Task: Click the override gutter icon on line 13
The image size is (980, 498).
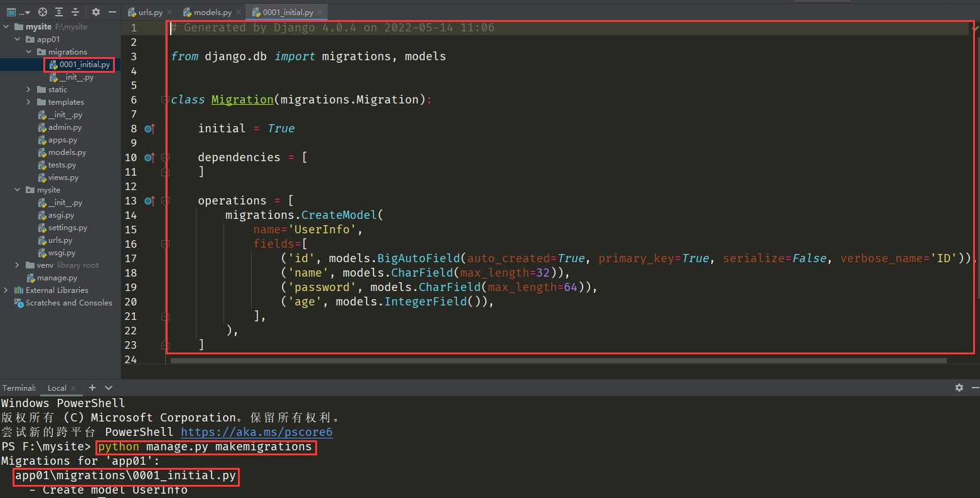Action: click(x=149, y=201)
